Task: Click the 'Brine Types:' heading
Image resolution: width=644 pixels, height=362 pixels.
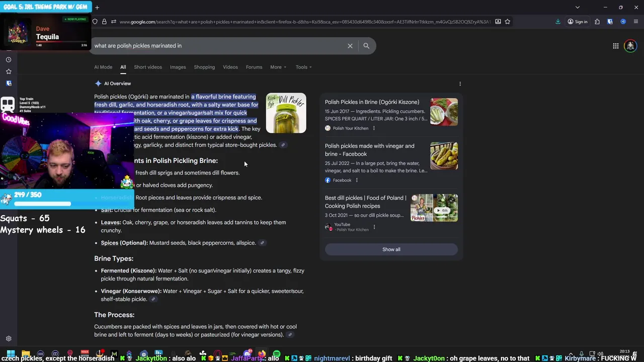Action: click(x=114, y=258)
